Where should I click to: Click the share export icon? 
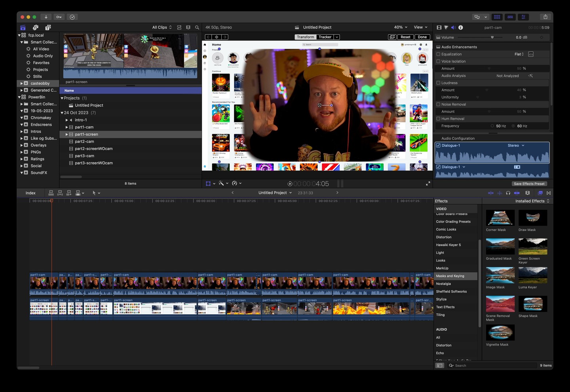coord(545,17)
